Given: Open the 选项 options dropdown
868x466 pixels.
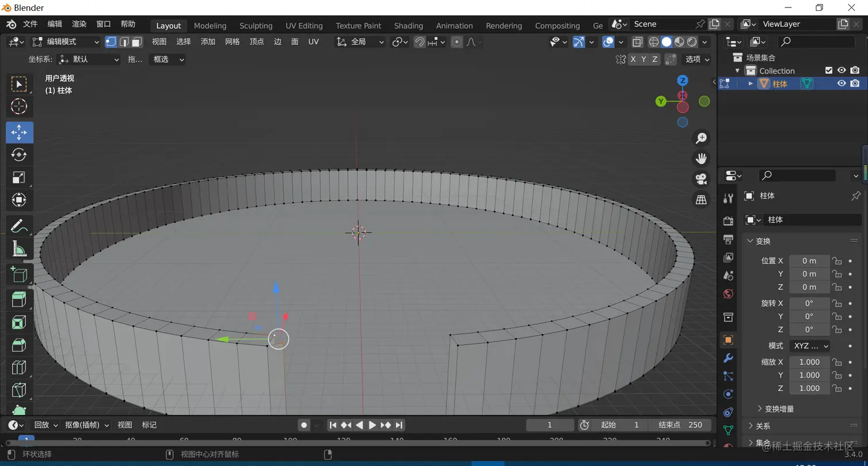Looking at the screenshot, I should (697, 59).
